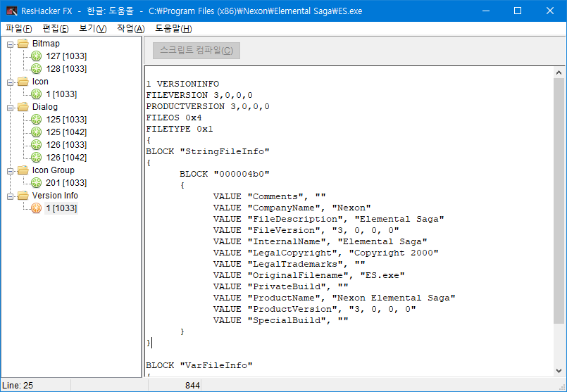
Task: Select the Icon folder's folder icon
Action: pos(23,82)
